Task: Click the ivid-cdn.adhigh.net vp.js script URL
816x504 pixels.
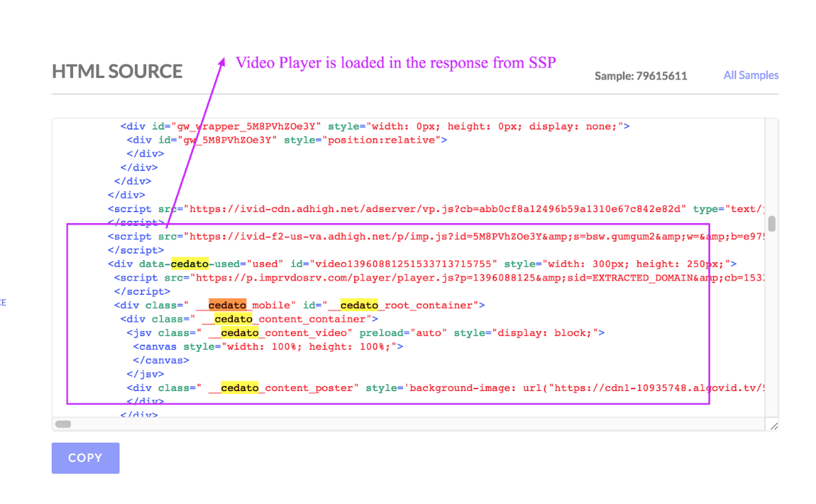Action: point(434,209)
